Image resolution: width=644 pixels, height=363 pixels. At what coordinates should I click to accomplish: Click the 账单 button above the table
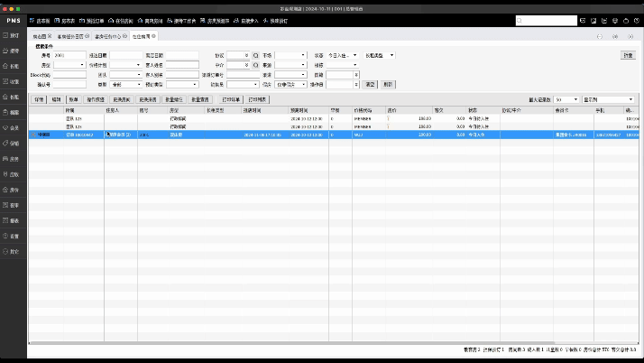pyautogui.click(x=74, y=99)
